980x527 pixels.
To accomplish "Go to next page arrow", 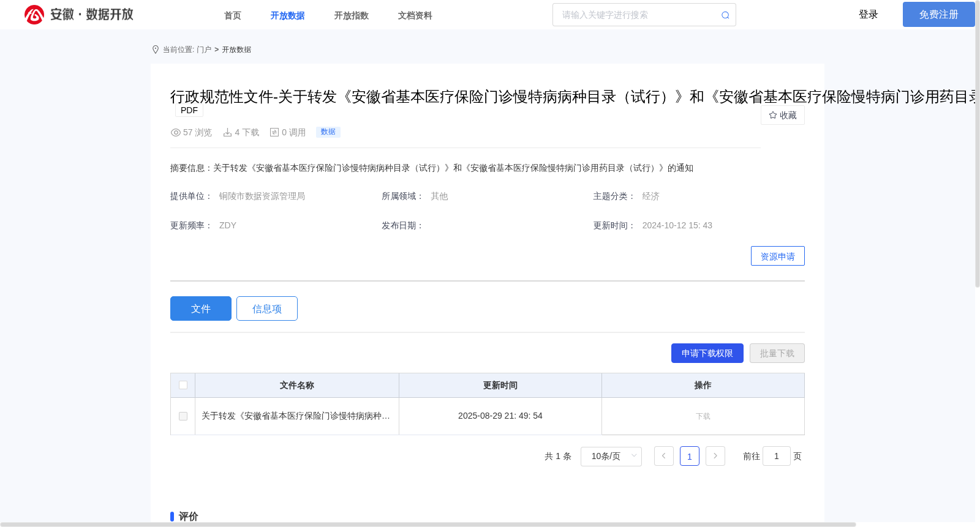I will pyautogui.click(x=715, y=456).
